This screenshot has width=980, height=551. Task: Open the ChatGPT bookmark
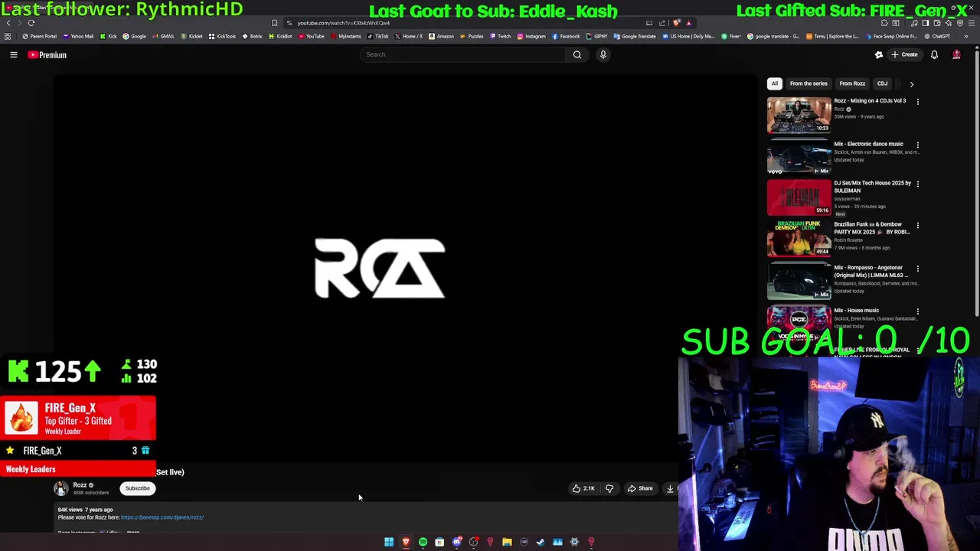(x=937, y=36)
